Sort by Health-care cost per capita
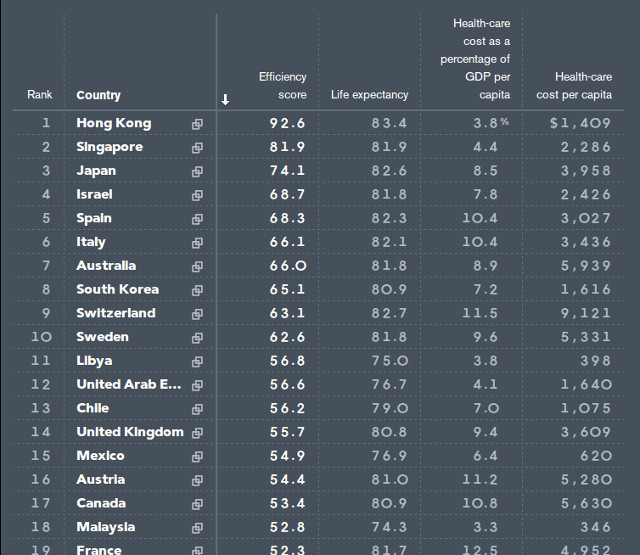This screenshot has height=555, width=640. 574,85
